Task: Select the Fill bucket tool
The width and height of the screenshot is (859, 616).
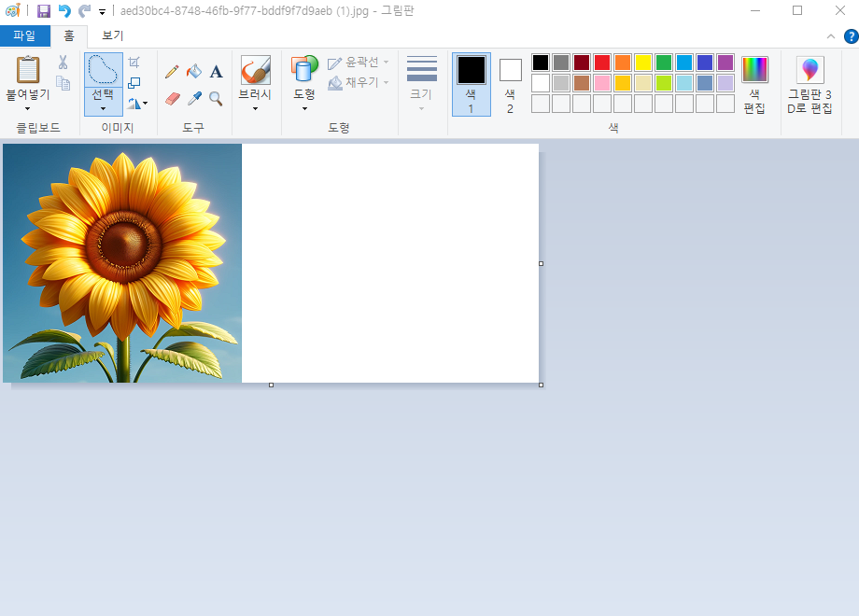Action: pos(194,71)
